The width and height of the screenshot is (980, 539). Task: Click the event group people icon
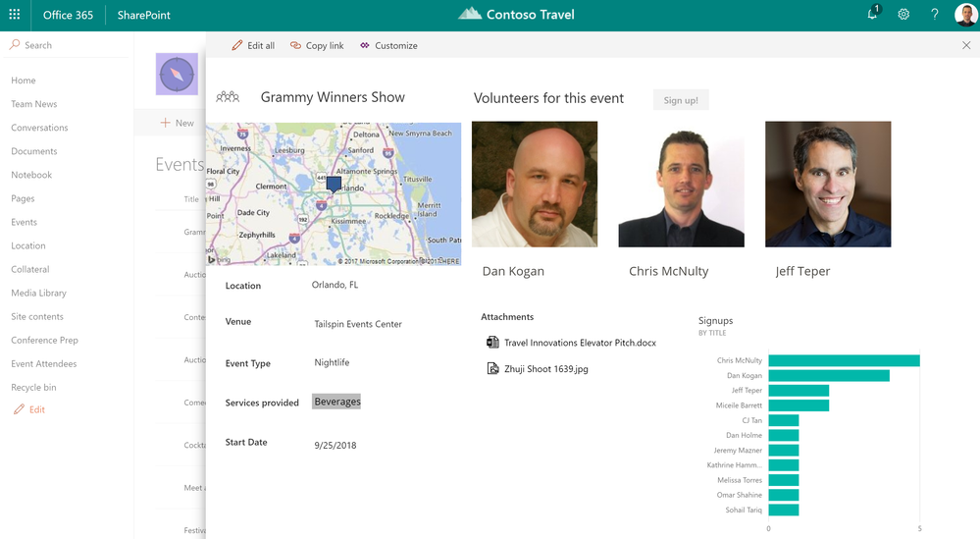point(228,97)
